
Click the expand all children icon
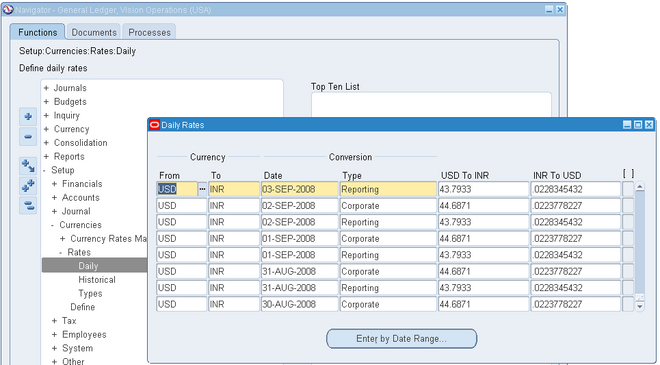pos(28,165)
